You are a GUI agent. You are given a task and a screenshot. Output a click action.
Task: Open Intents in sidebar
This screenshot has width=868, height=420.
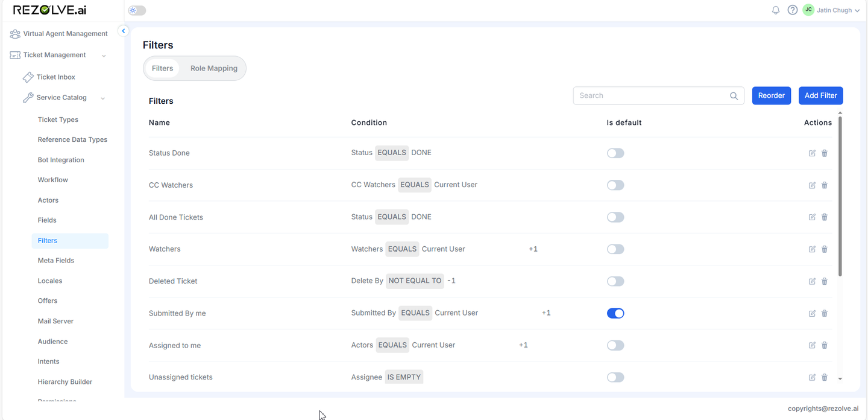click(48, 361)
